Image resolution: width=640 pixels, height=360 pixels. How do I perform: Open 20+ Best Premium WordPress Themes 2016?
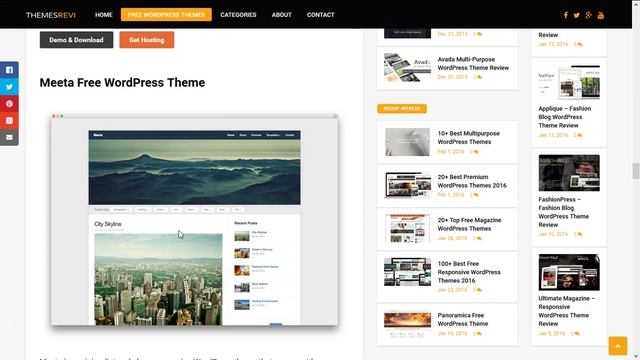pyautogui.click(x=472, y=181)
